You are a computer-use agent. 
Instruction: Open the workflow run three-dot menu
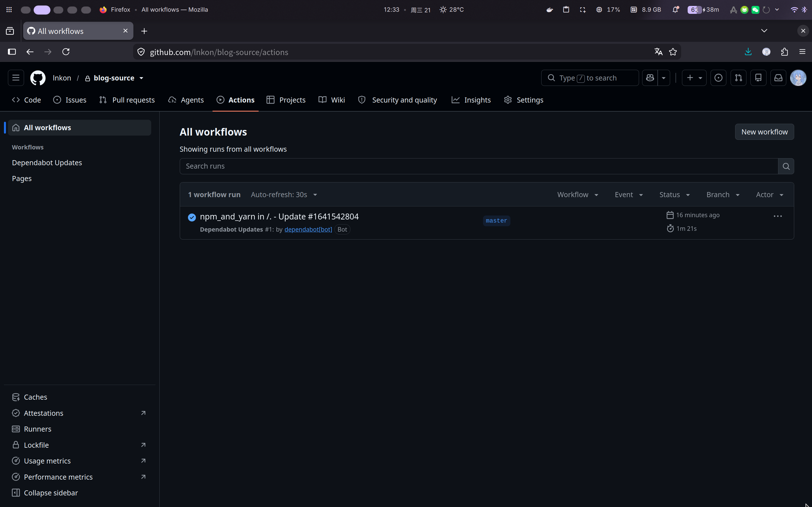778,216
